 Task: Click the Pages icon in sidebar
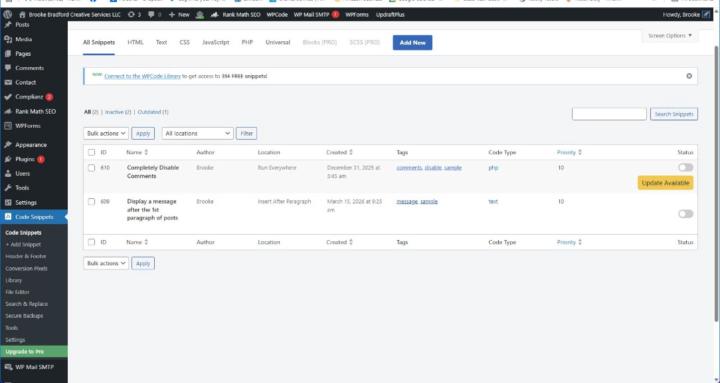tap(8, 54)
